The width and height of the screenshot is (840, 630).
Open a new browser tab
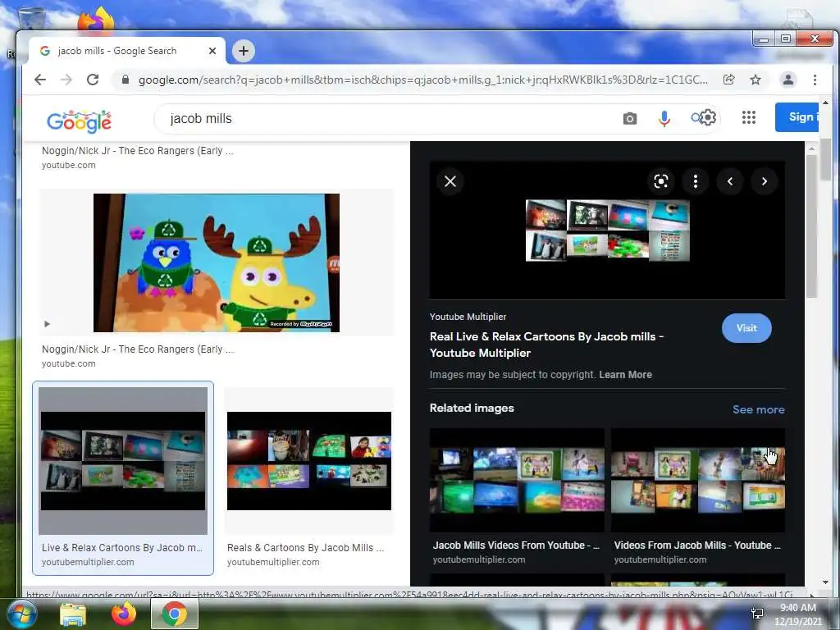[x=244, y=51]
